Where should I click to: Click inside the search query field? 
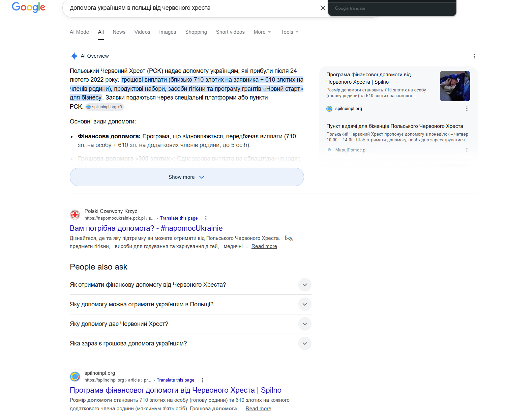[189, 8]
